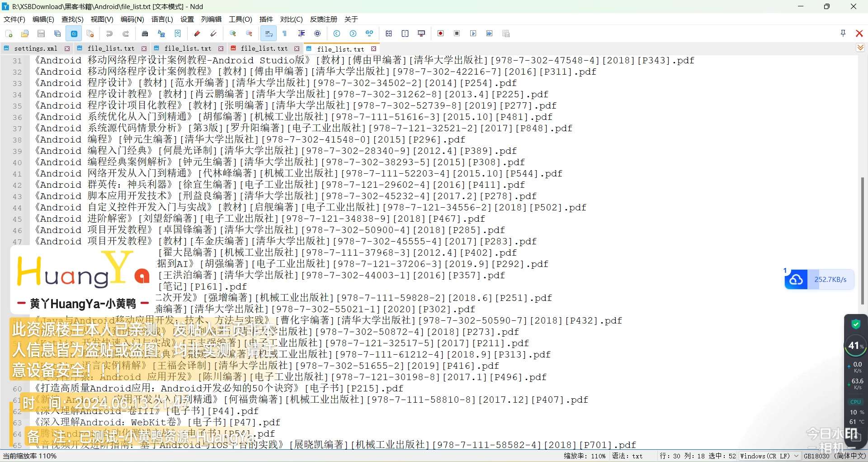Close the red-icon file_list.txt tab
The width and height of the screenshot is (868, 462).
pos(297,48)
